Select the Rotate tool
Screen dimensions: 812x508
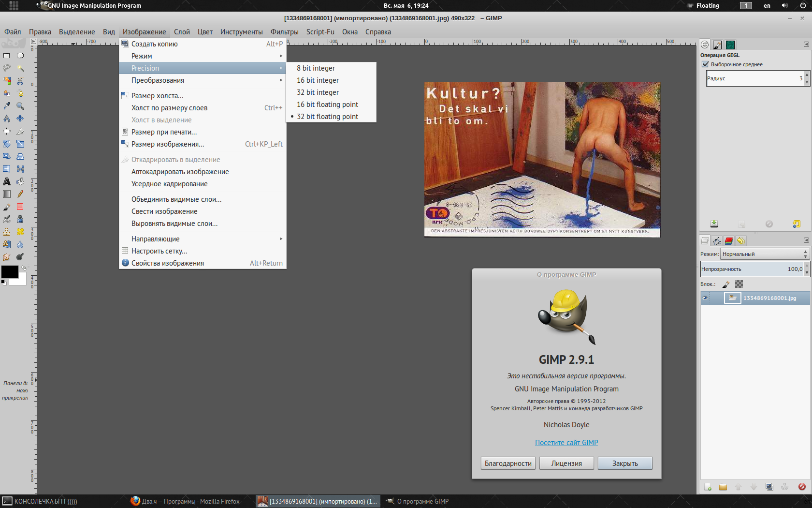[7, 144]
